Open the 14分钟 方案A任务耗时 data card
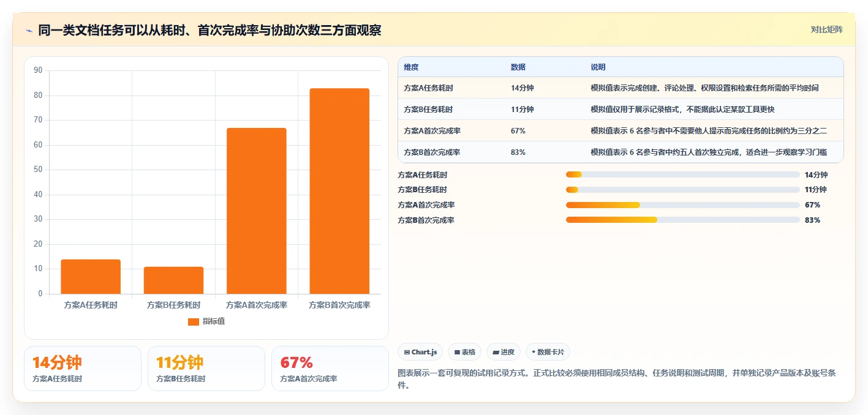 click(83, 368)
